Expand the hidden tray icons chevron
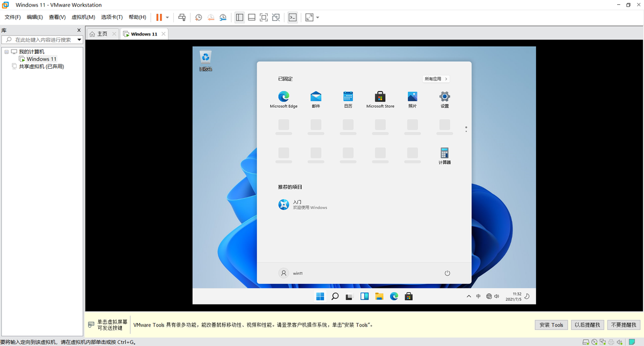644x346 pixels. click(469, 296)
